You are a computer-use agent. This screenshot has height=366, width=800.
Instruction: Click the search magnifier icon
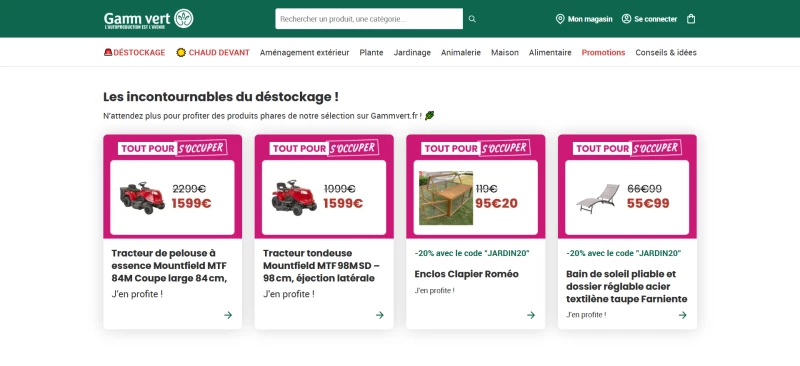click(472, 19)
